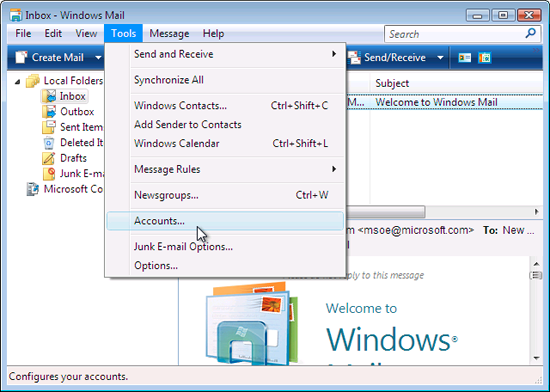This screenshot has width=550, height=392.
Task: Click the Send/Receive toolbar icon
Action: [355, 58]
